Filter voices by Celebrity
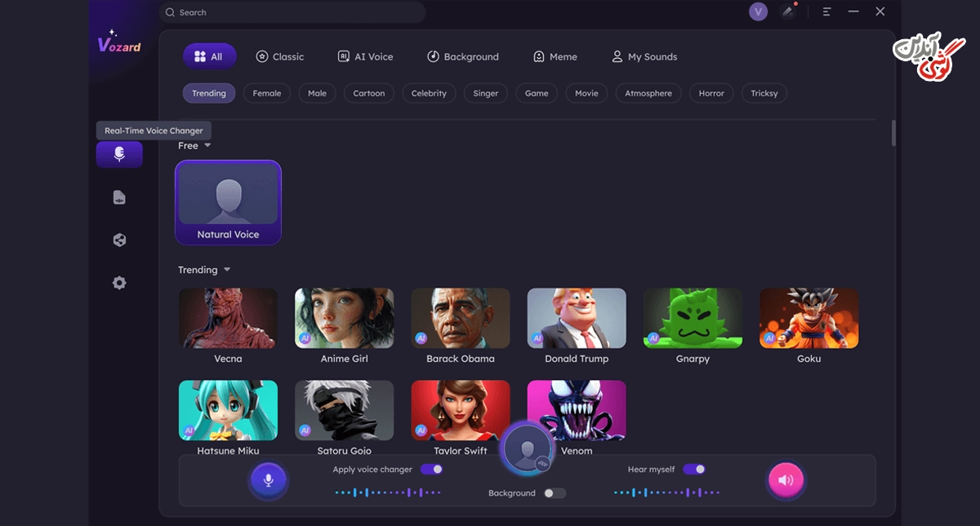 click(429, 93)
